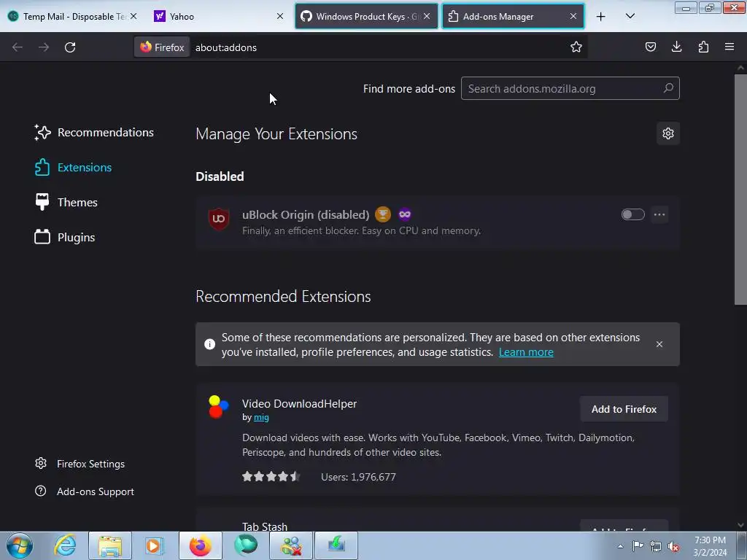
Task: Click the Firefox identity badge in address bar
Action: [162, 47]
